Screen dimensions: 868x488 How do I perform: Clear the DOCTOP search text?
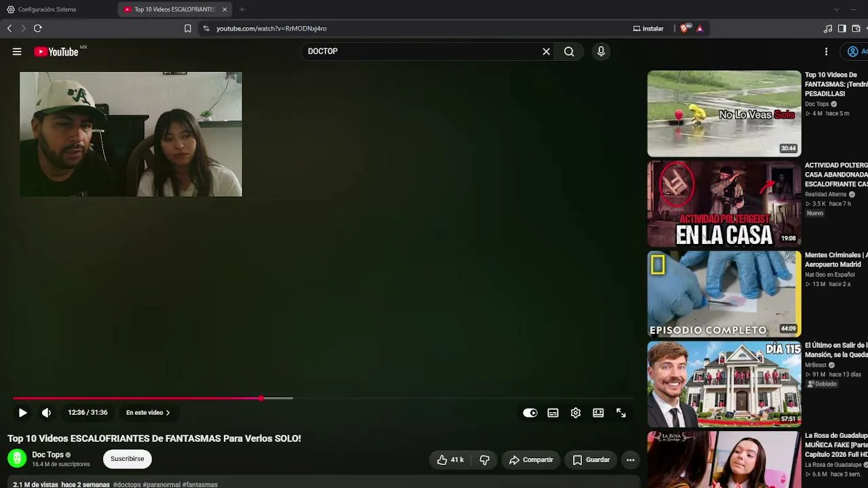coord(546,52)
